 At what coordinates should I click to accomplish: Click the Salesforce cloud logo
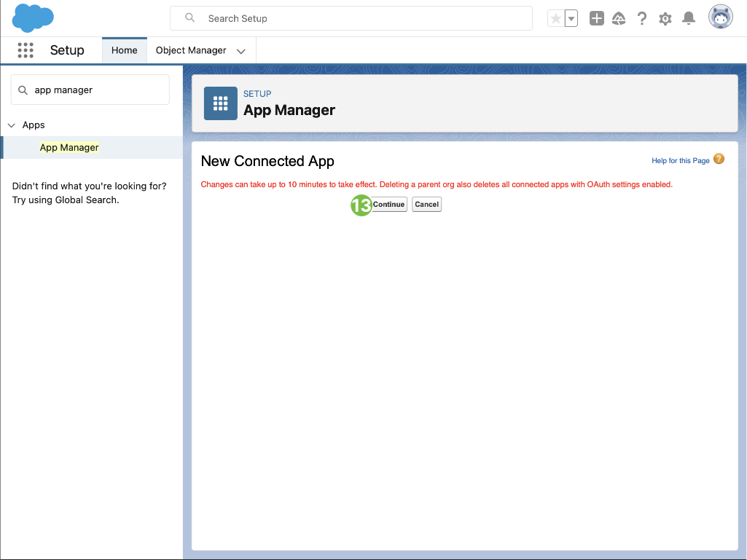(33, 18)
